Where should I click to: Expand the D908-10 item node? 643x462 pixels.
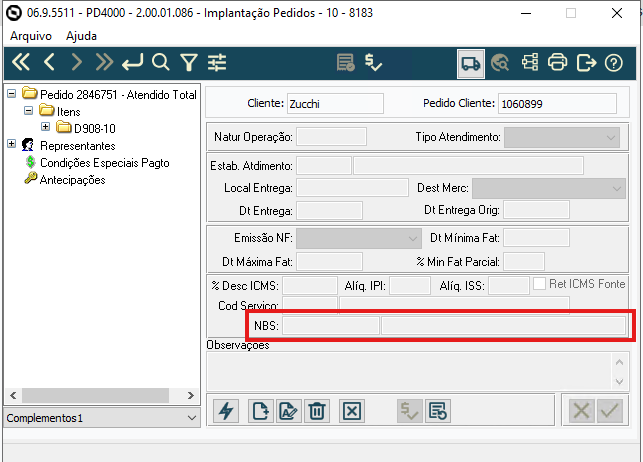[x=46, y=127]
